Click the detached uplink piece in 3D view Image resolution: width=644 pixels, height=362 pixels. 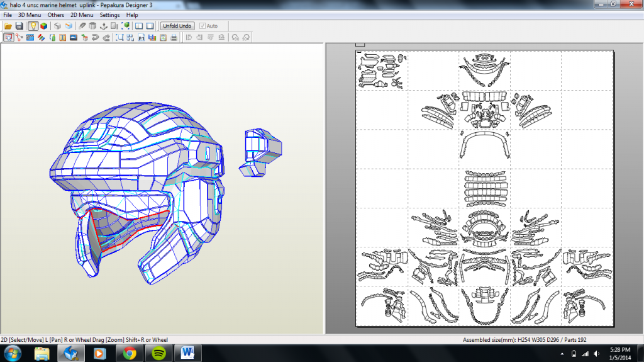point(260,153)
